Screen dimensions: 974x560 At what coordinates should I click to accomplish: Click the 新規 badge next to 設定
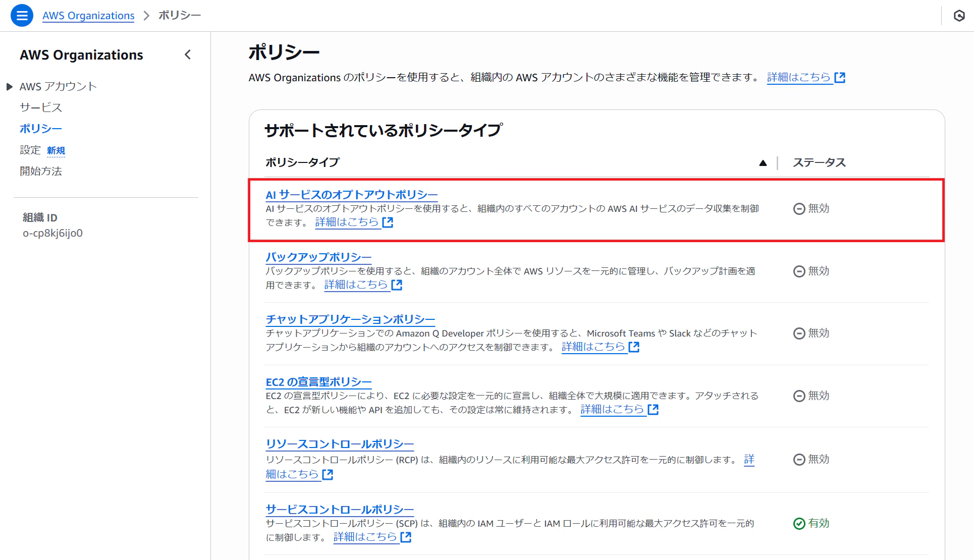(x=56, y=150)
